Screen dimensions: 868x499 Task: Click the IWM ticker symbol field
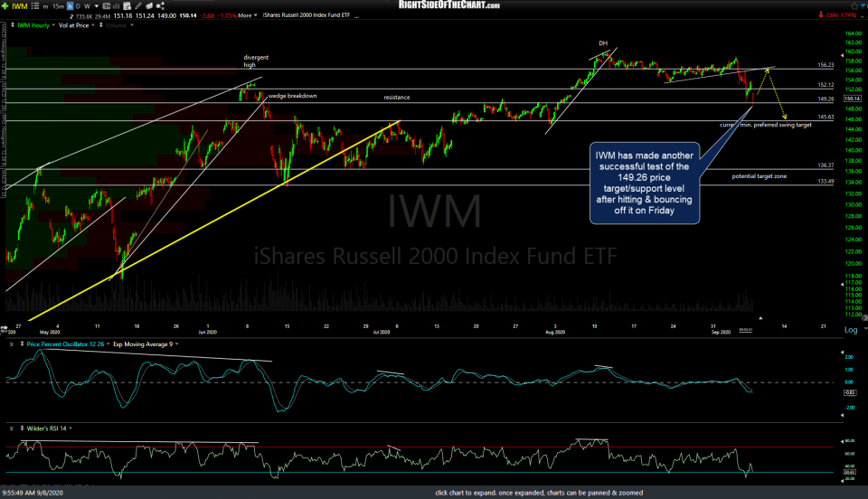(x=19, y=6)
